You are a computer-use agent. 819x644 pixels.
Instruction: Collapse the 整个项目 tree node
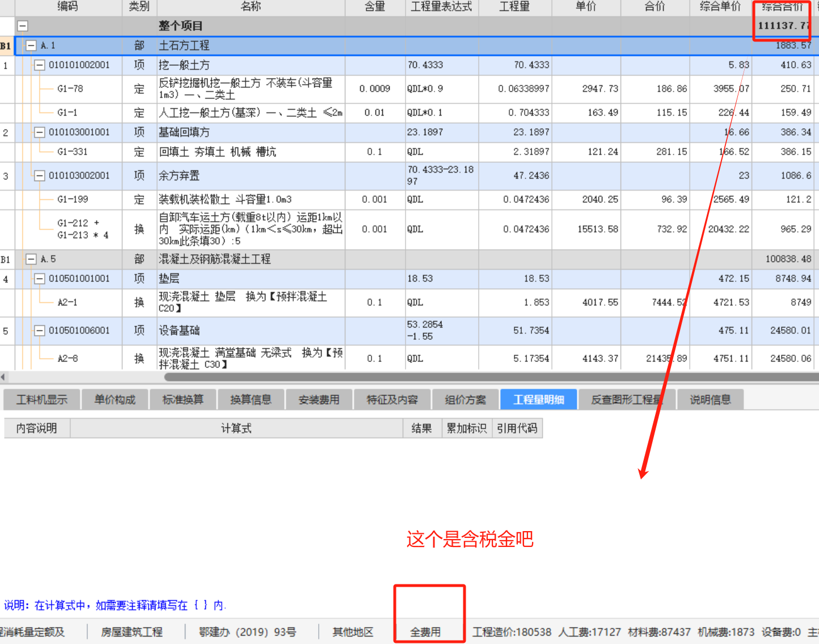22,26
